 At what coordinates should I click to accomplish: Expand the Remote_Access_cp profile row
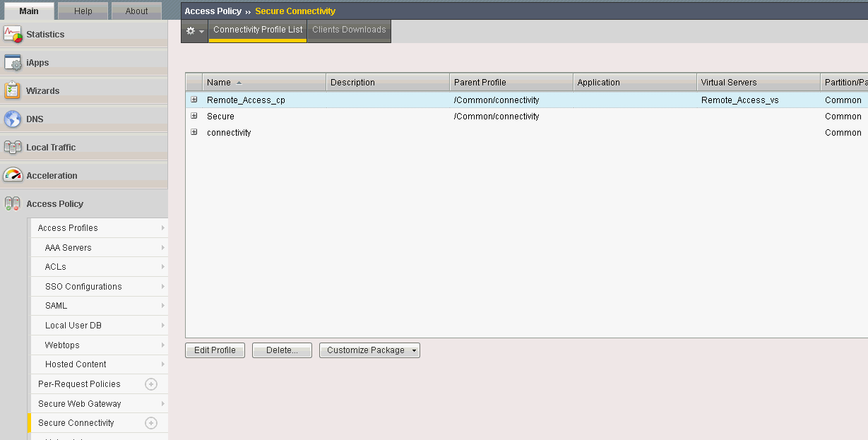(x=194, y=100)
